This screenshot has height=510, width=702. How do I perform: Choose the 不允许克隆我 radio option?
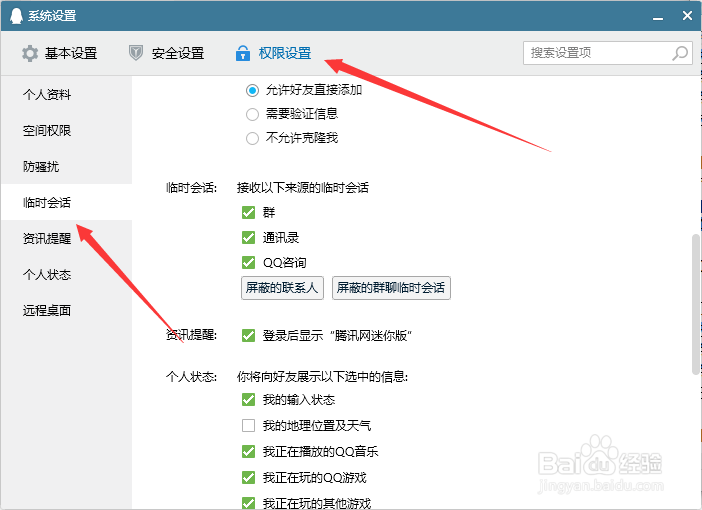(252, 138)
